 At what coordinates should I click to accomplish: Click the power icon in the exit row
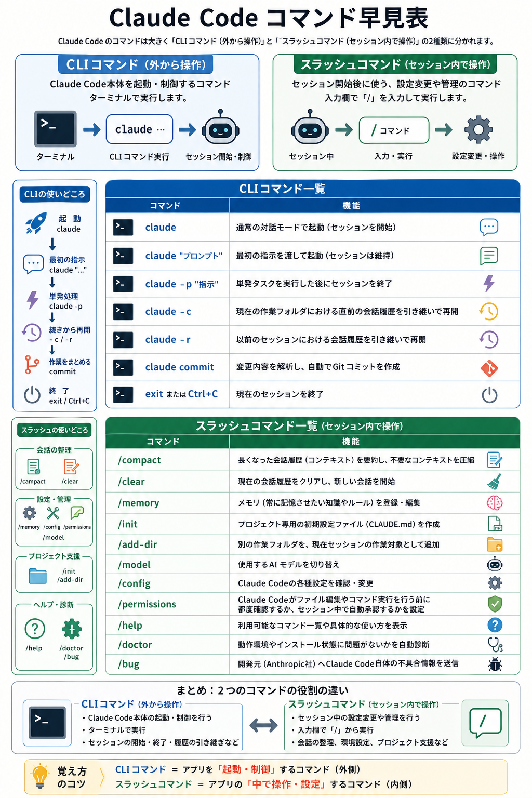[x=489, y=395]
